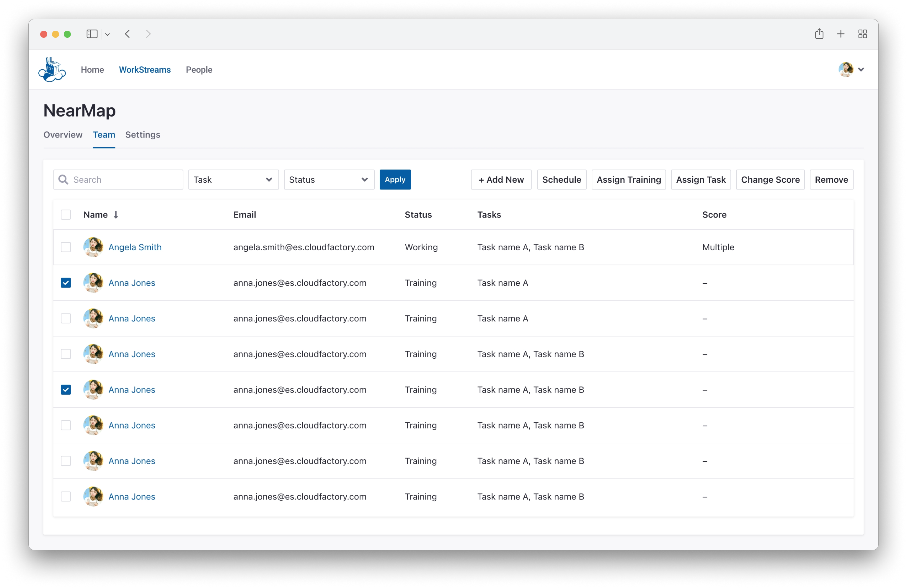
Task: Click the Change Score button
Action: [x=770, y=179]
